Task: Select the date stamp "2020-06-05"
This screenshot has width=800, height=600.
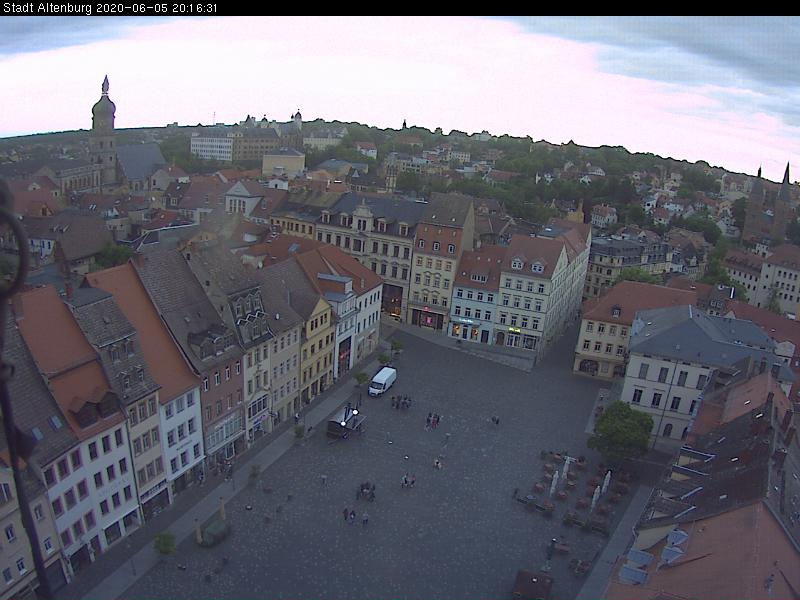Action: coord(133,8)
